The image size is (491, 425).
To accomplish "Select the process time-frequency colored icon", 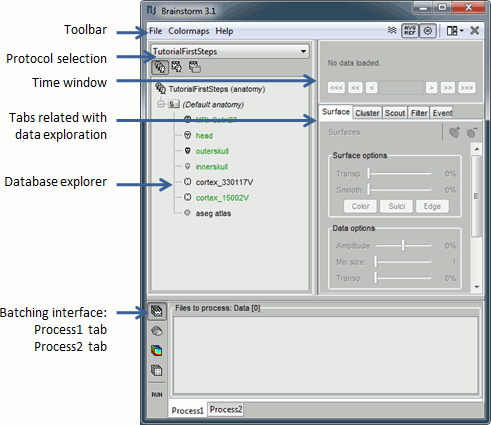I will click(x=157, y=350).
